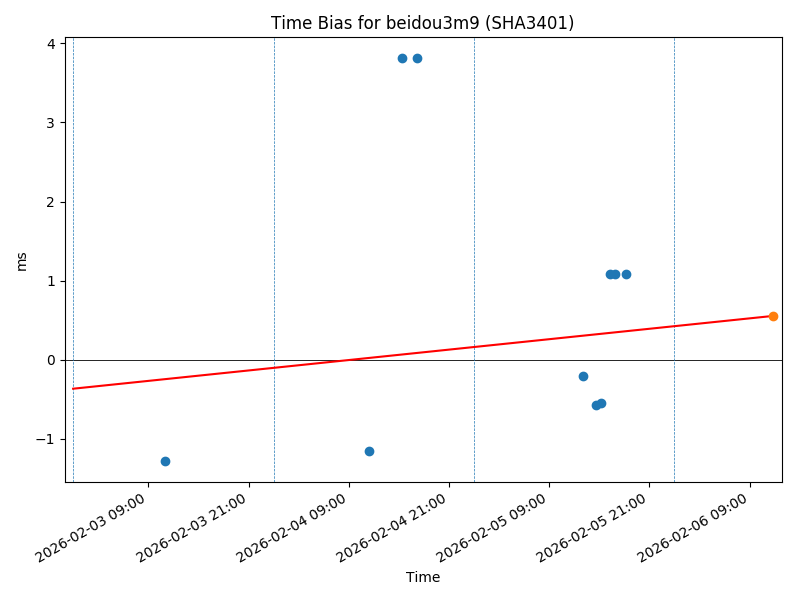Click the rightmost blue point near 1 ms
800x600 pixels.
626,274
